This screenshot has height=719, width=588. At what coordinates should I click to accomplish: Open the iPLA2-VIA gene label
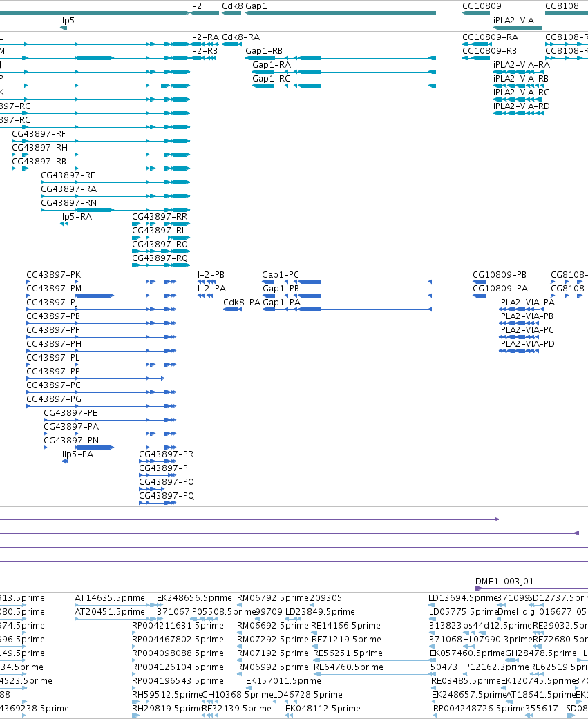[x=513, y=21]
